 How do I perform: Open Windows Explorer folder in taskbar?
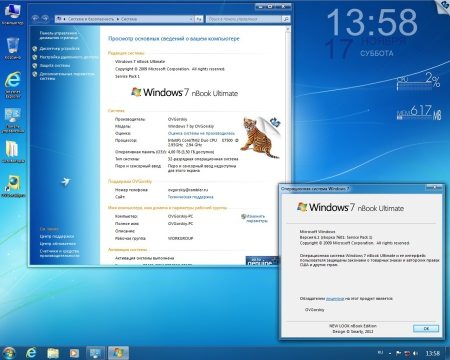[53, 353]
